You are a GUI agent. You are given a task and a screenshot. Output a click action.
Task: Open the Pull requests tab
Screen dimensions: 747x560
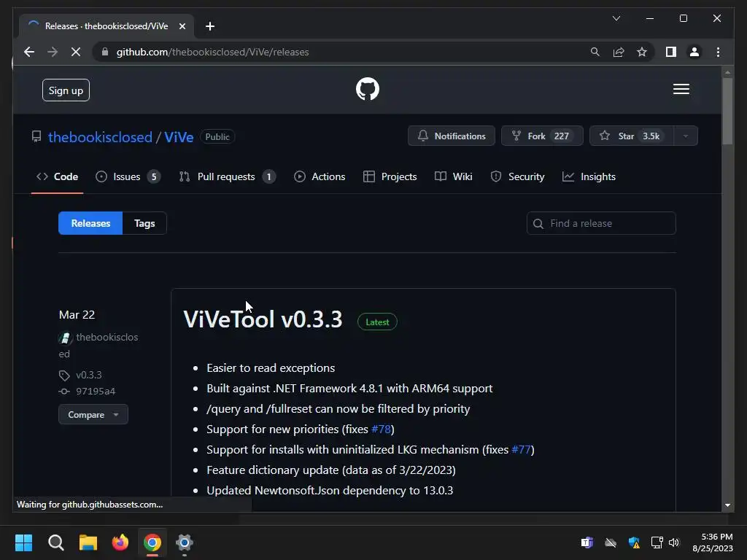pos(228,176)
